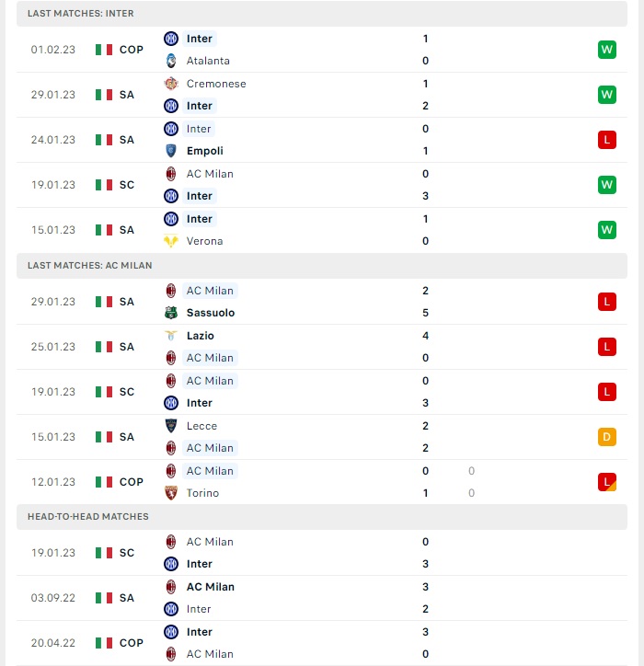Image resolution: width=644 pixels, height=666 pixels.
Task: Click the Lecce club crest icon
Action: [x=171, y=426]
